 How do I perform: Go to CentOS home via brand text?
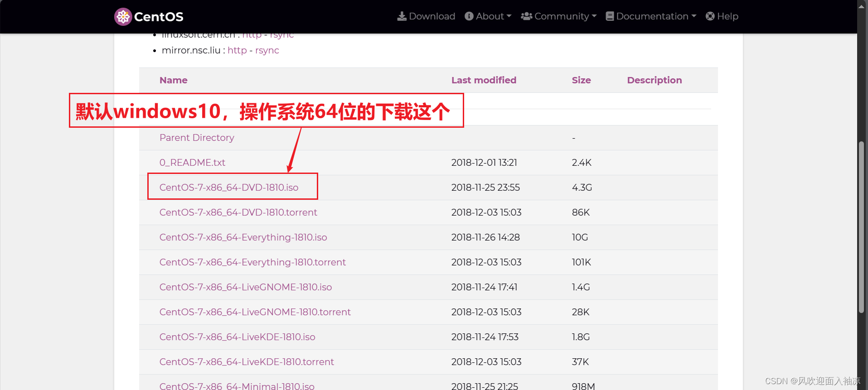159,17
